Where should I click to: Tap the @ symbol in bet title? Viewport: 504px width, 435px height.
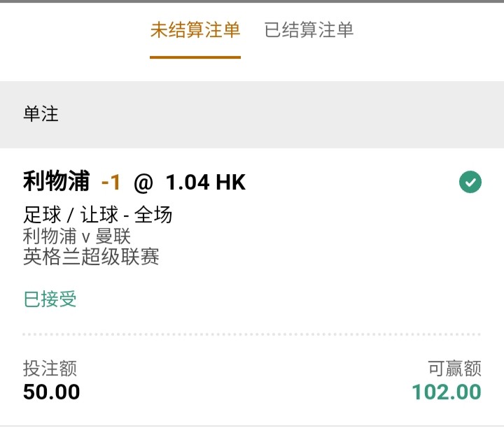(143, 183)
